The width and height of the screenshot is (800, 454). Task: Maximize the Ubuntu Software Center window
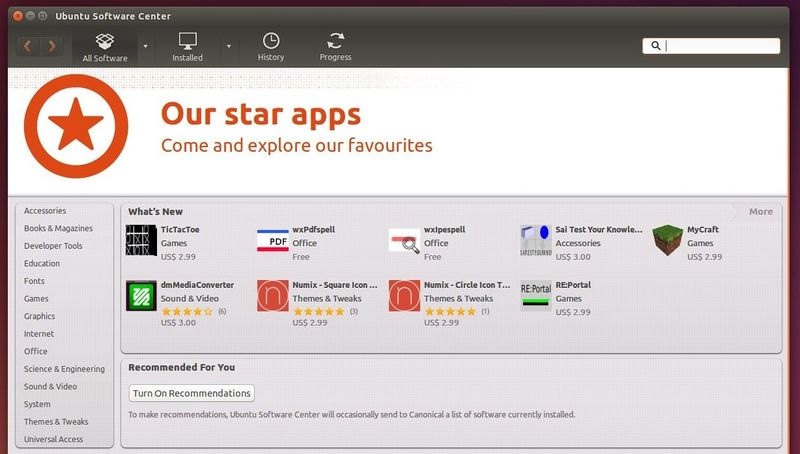pos(43,16)
